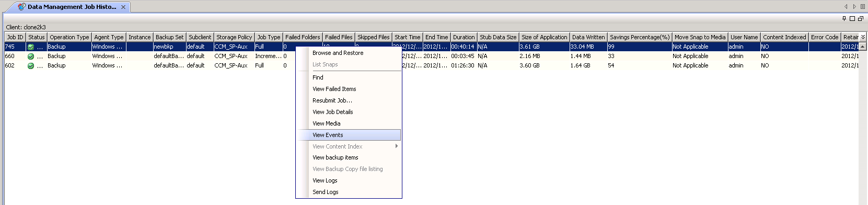This screenshot has height=205, width=868.
Task: Click the Skipped Files column header
Action: 374,37
